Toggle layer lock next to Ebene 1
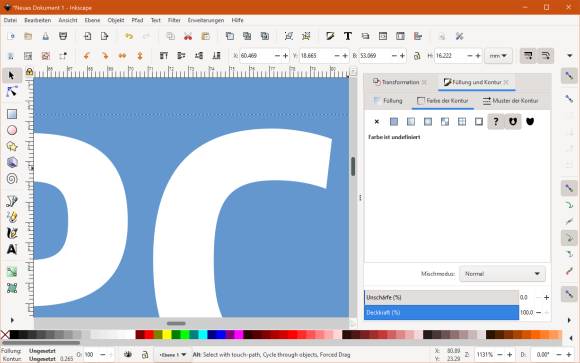580x363 pixels. [x=145, y=354]
